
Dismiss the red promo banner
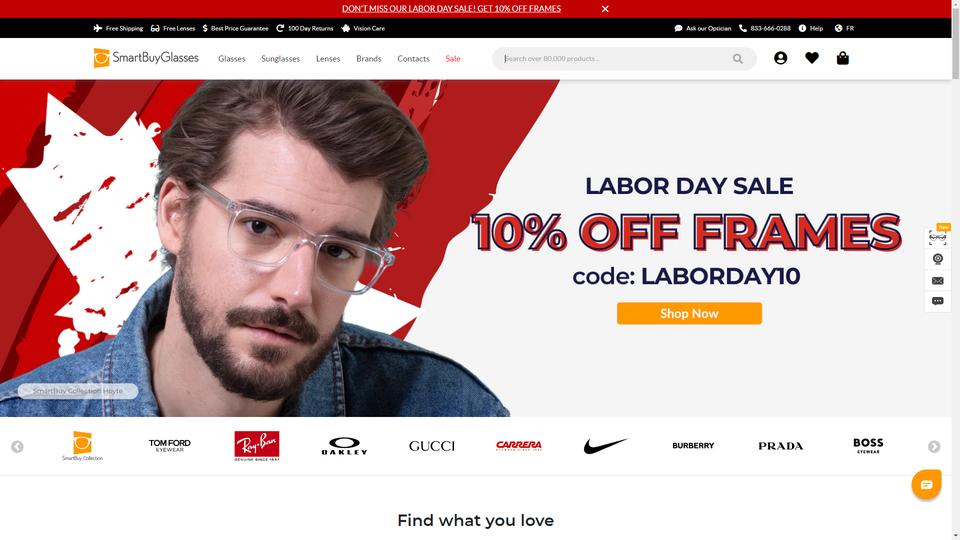coord(605,9)
